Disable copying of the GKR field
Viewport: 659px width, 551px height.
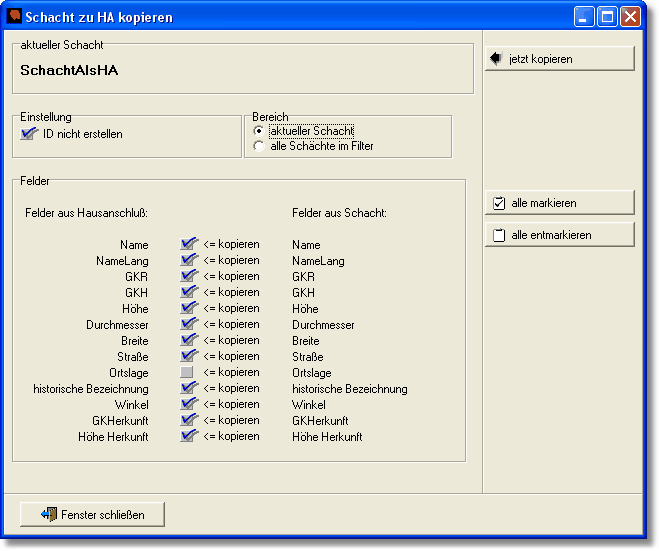click(188, 276)
